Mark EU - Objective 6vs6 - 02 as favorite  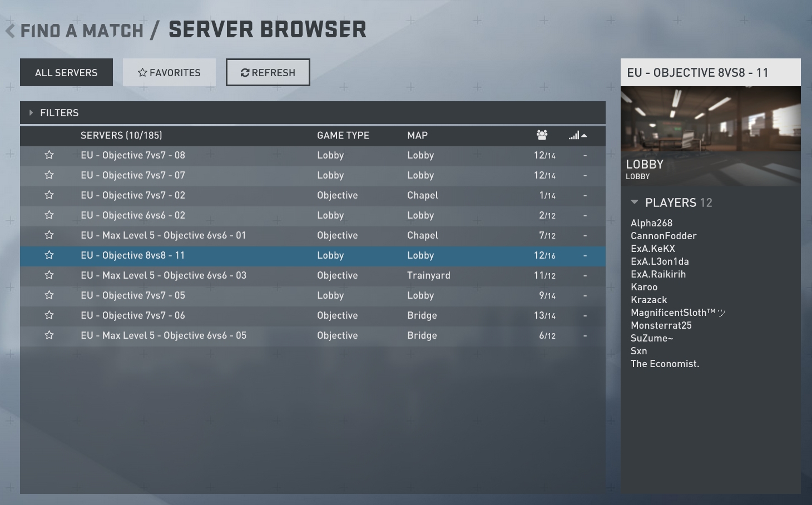click(49, 215)
